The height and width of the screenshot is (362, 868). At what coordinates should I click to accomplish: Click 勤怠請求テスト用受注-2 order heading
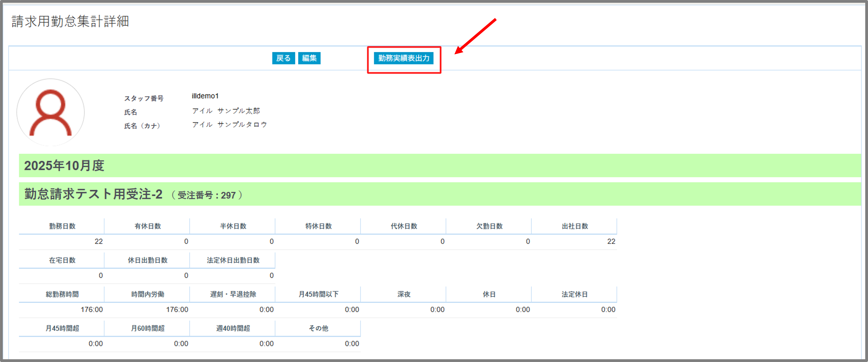tap(440, 194)
